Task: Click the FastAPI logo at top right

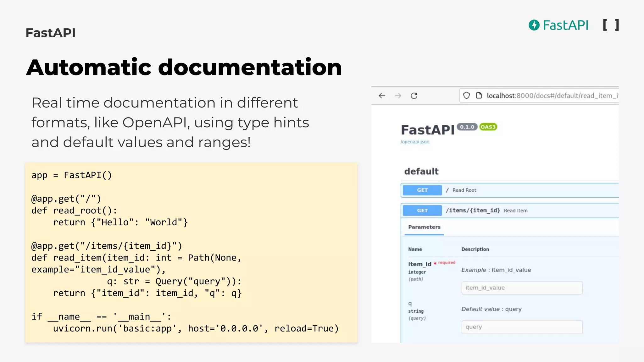Action: (558, 25)
